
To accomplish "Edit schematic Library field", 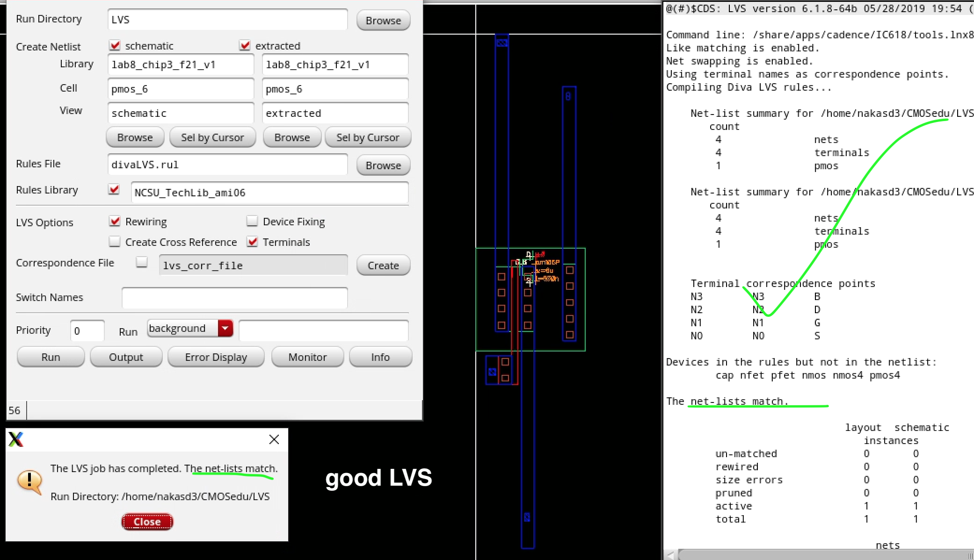I will [181, 65].
